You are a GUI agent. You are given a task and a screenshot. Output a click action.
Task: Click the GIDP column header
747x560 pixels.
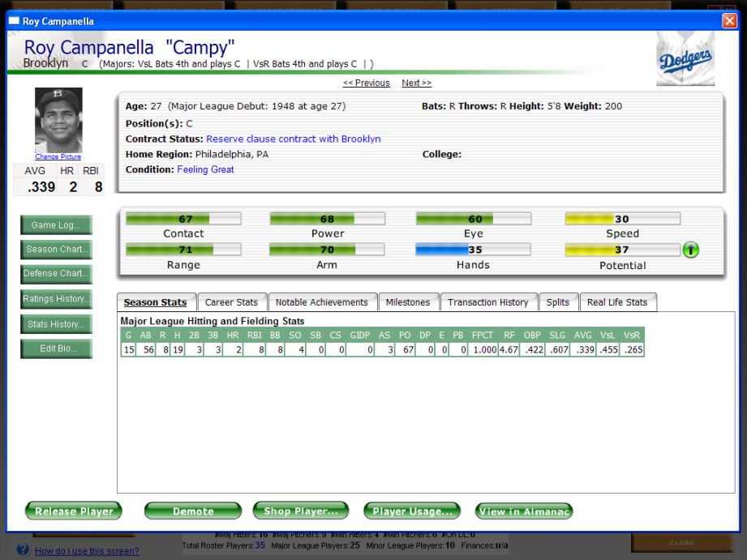point(359,336)
